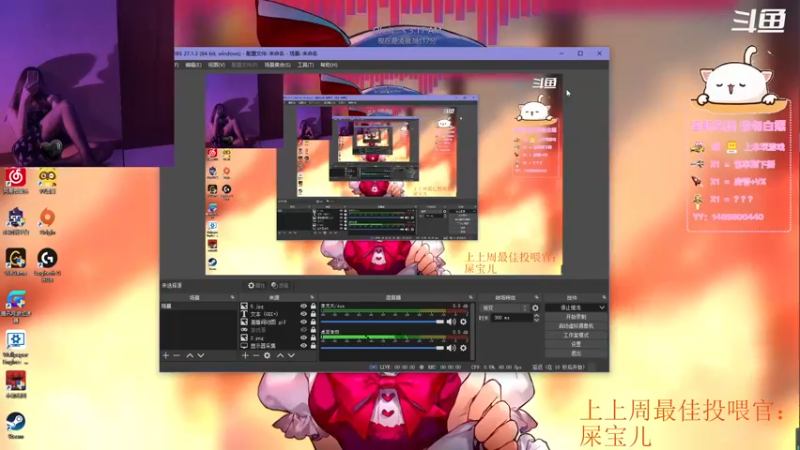This screenshot has height=450, width=800.
Task: Pop out the 场景 dock panel
Action: click(x=232, y=297)
